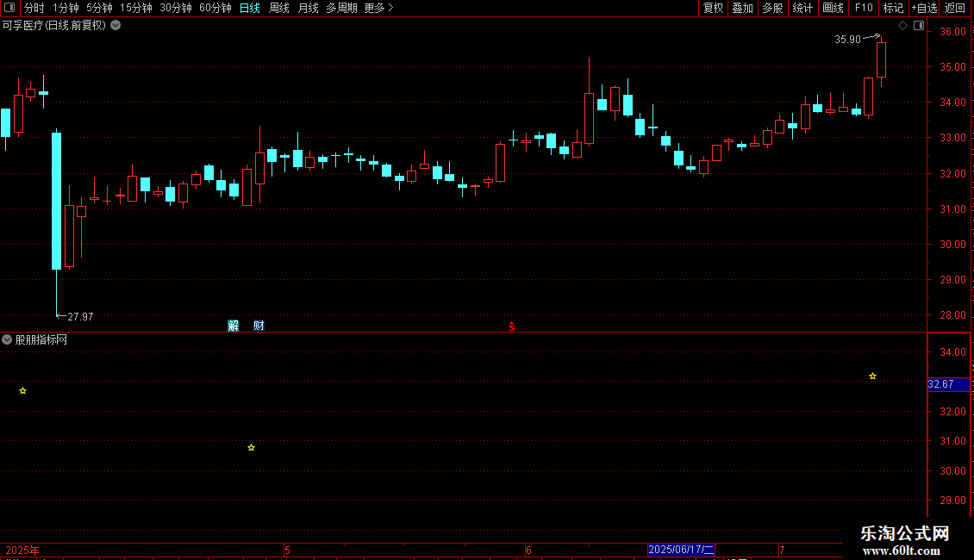Click month 5 on the time axis
The image size is (974, 560).
coord(288,550)
